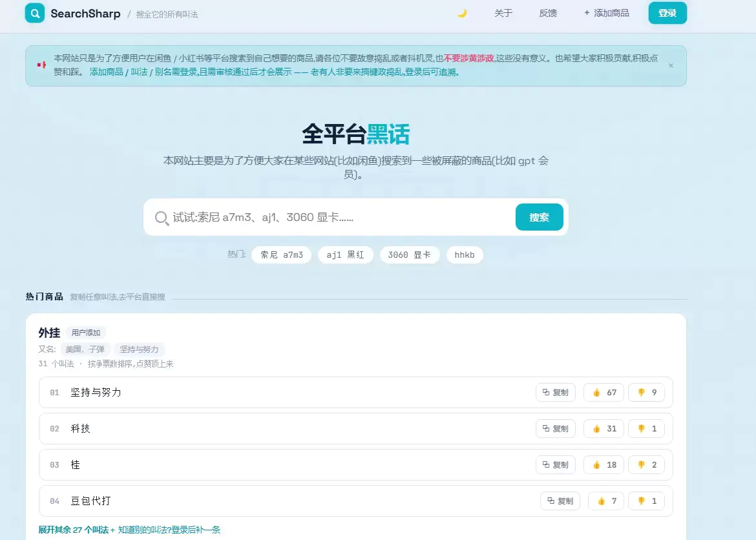Click the 搜索 button

pyautogui.click(x=539, y=217)
